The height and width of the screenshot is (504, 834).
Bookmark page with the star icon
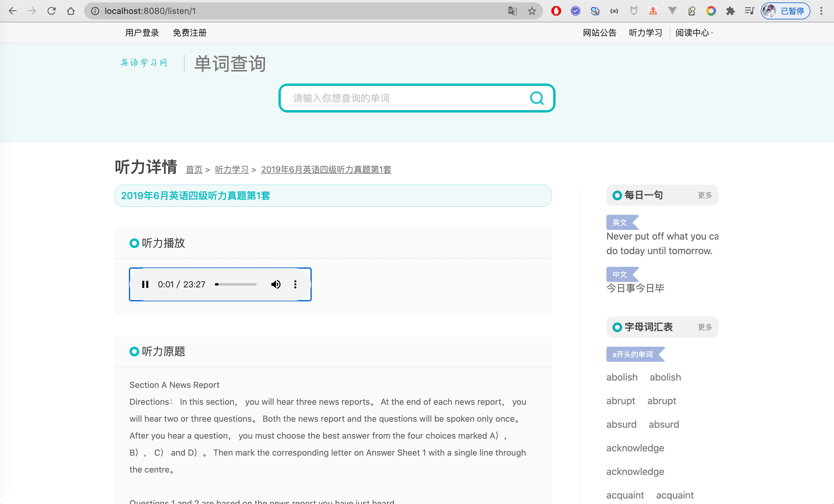pyautogui.click(x=532, y=11)
